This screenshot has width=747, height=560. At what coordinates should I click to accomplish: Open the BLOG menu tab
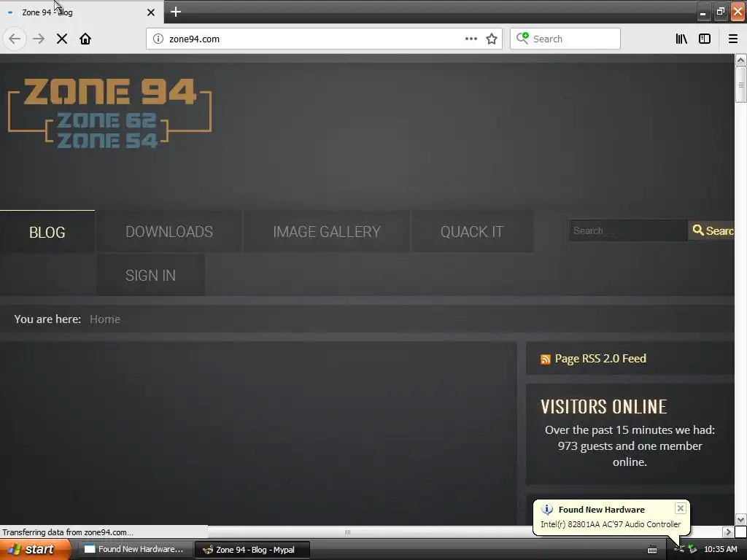[47, 232]
